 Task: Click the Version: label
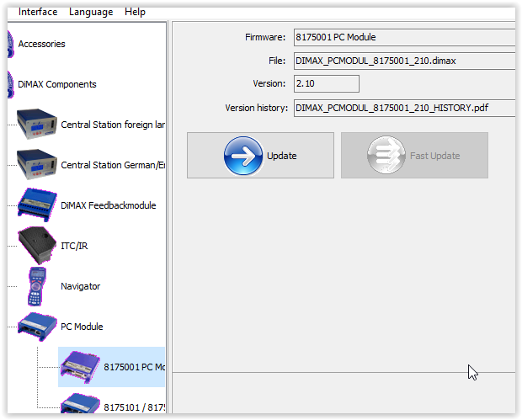coord(269,83)
